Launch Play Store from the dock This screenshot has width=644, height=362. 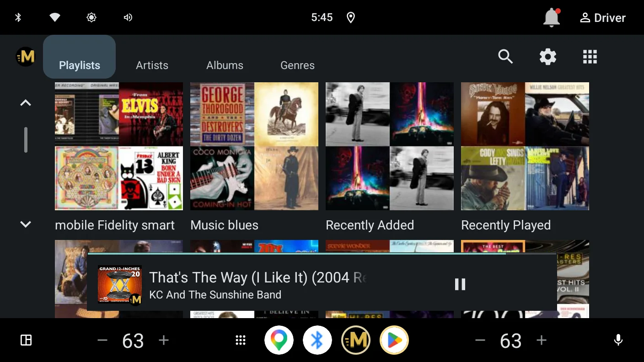(394, 340)
